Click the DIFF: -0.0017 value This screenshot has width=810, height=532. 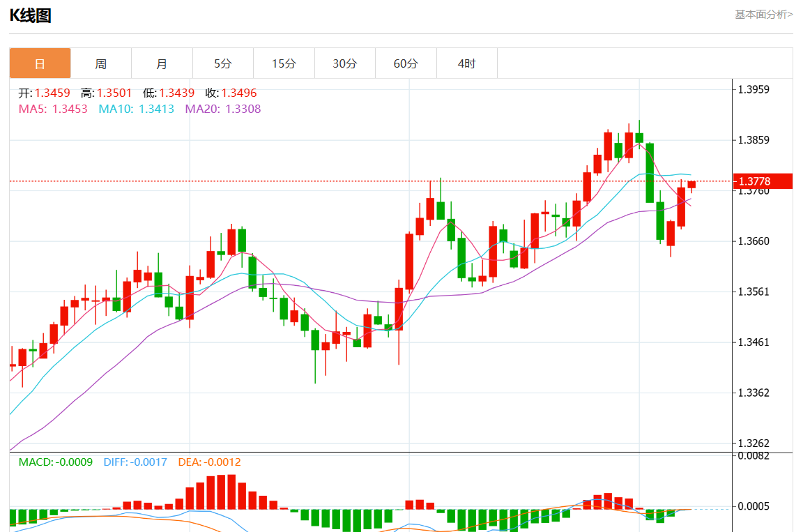click(x=135, y=462)
